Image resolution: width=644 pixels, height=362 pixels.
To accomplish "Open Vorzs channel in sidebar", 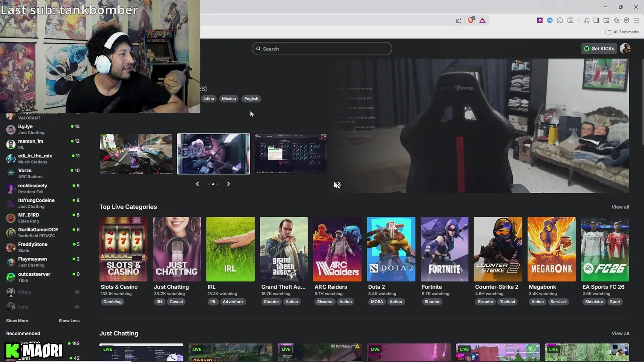I will pyautogui.click(x=42, y=173).
